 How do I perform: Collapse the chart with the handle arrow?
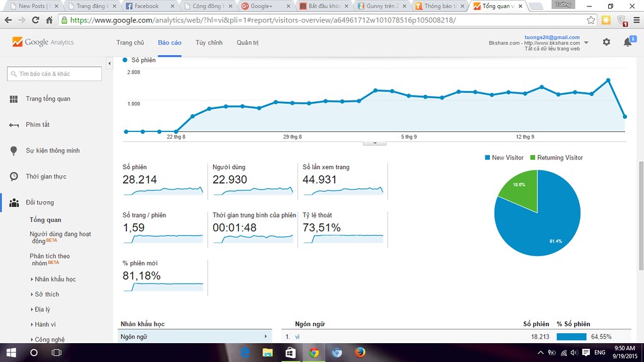click(375, 143)
